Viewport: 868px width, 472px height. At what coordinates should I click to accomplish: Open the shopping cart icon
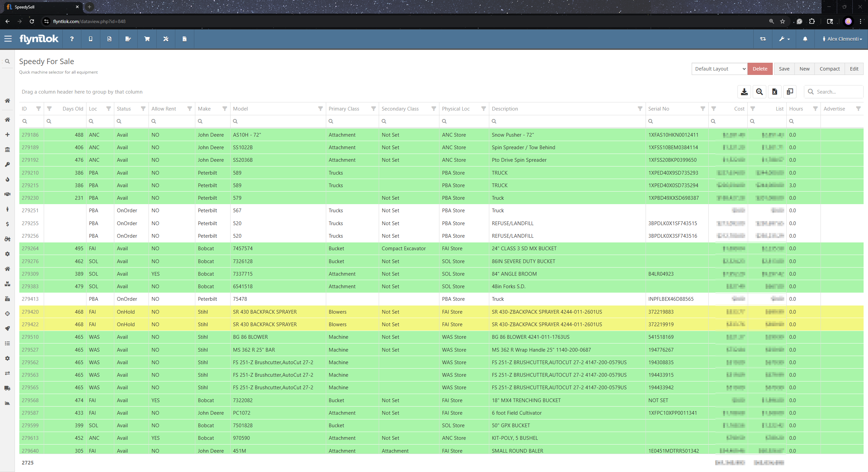pos(147,39)
